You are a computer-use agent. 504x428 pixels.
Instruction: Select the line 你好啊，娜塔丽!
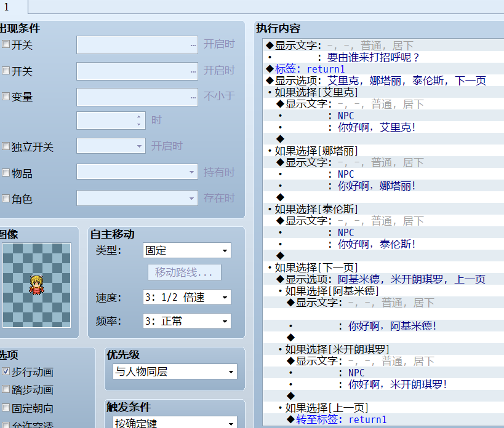click(x=383, y=186)
